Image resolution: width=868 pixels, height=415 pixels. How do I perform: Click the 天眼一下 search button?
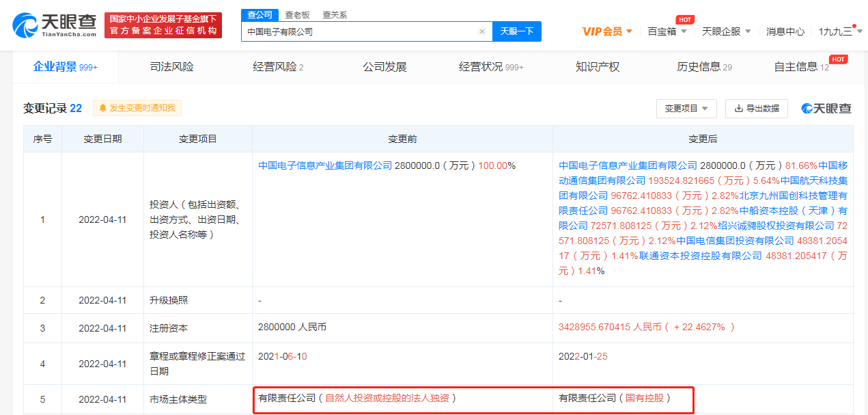pyautogui.click(x=517, y=31)
